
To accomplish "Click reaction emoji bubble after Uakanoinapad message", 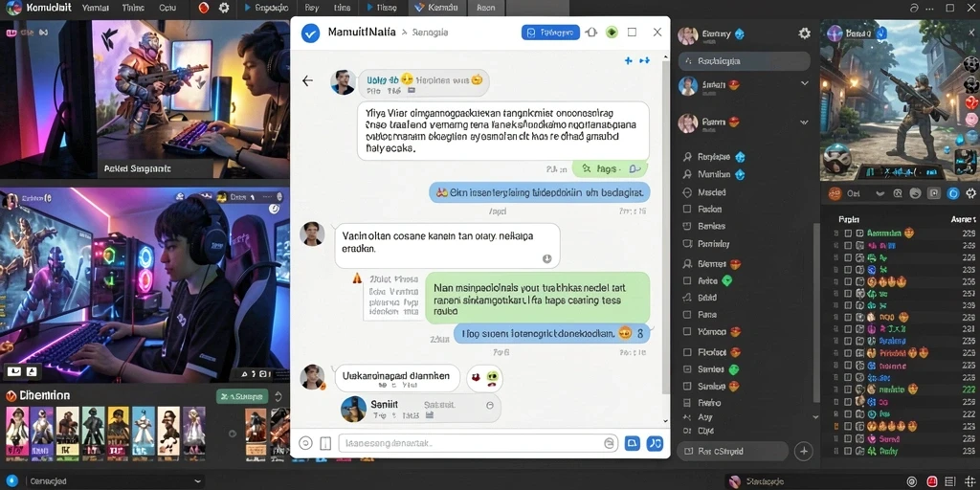I will [485, 378].
